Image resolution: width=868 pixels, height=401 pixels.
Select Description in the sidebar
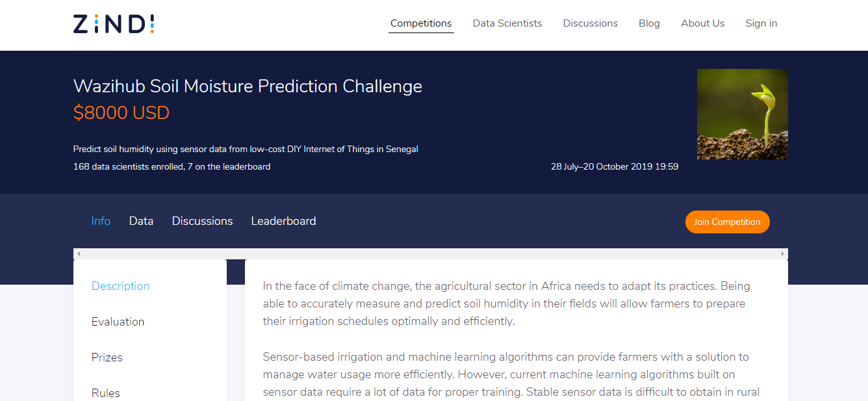[120, 286]
